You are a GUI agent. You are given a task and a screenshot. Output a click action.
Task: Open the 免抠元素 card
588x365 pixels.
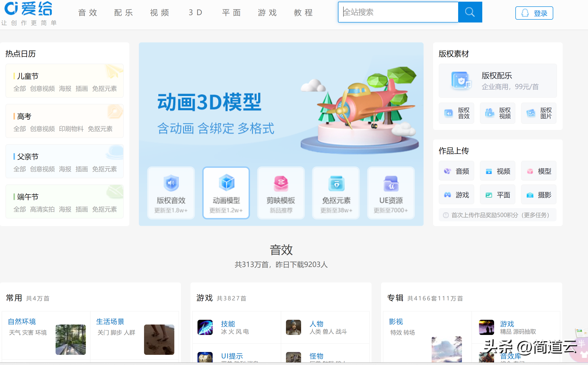[x=336, y=193]
